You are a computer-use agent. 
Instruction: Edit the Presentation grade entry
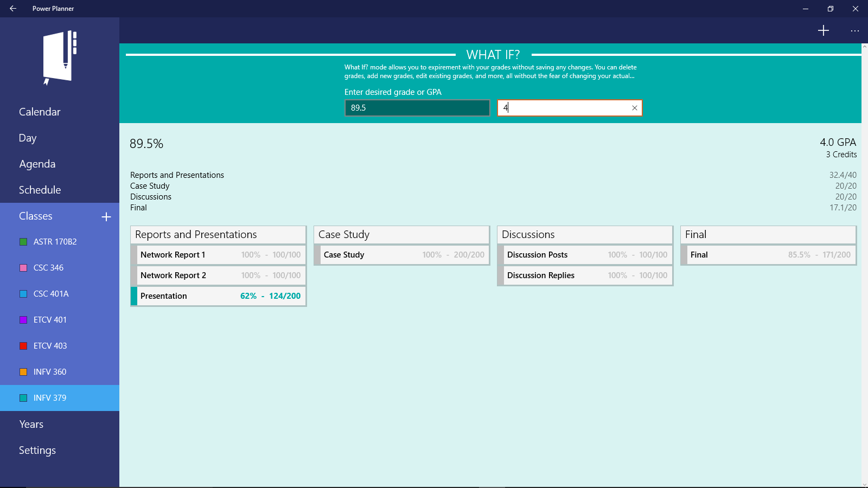(219, 296)
